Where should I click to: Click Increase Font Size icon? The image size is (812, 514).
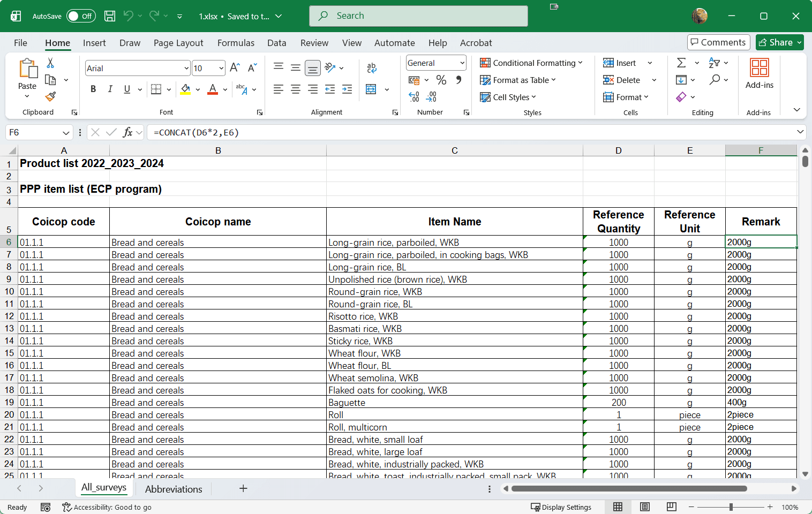pyautogui.click(x=235, y=68)
